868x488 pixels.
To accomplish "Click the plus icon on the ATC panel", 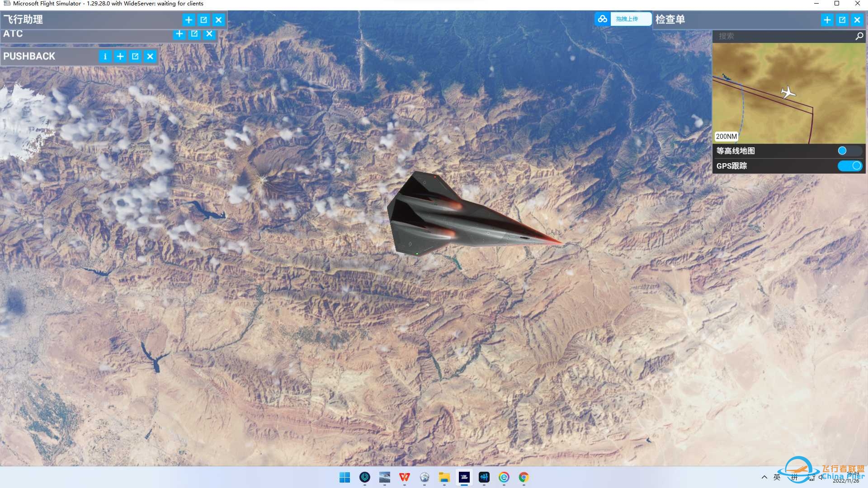I will (179, 34).
